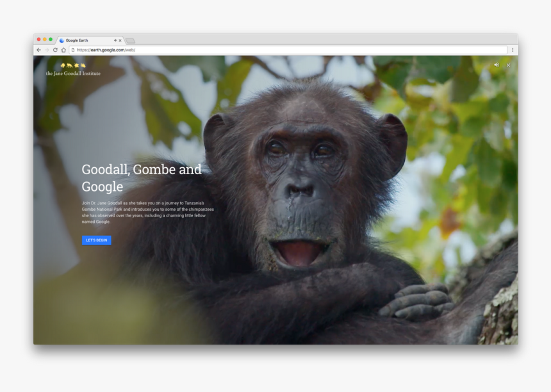
Task: Mute the story sound with speaker icon
Action: tap(497, 65)
